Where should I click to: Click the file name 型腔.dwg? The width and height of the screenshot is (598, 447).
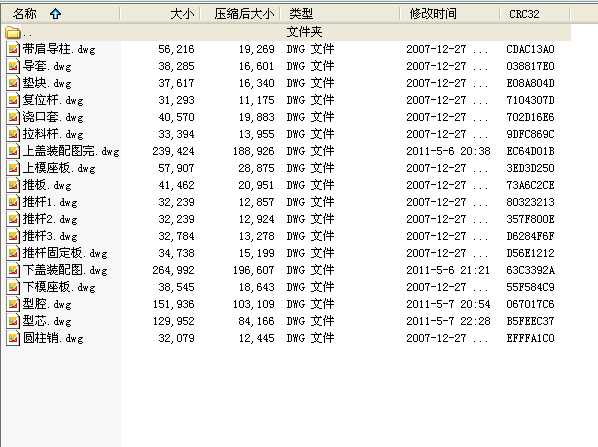pos(47,304)
